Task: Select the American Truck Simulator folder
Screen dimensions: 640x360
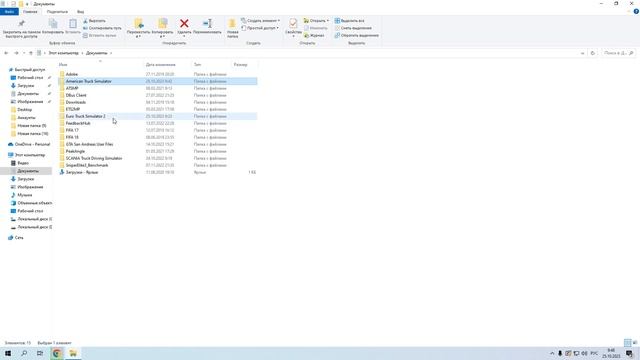Action: pos(158,81)
